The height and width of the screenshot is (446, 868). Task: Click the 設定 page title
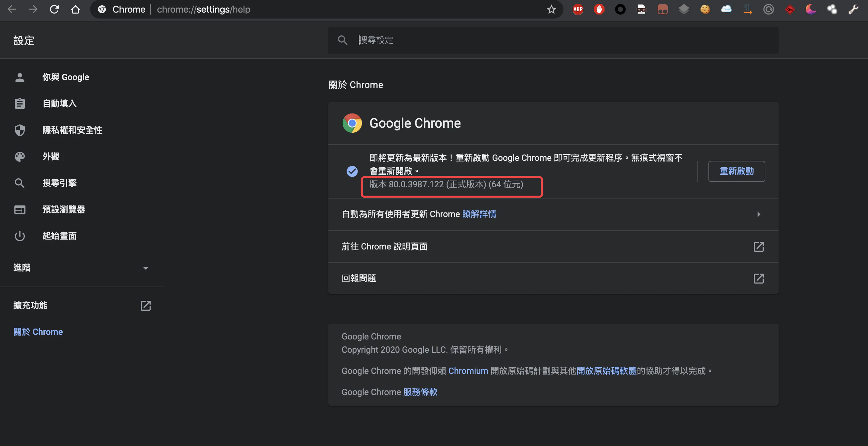(24, 41)
